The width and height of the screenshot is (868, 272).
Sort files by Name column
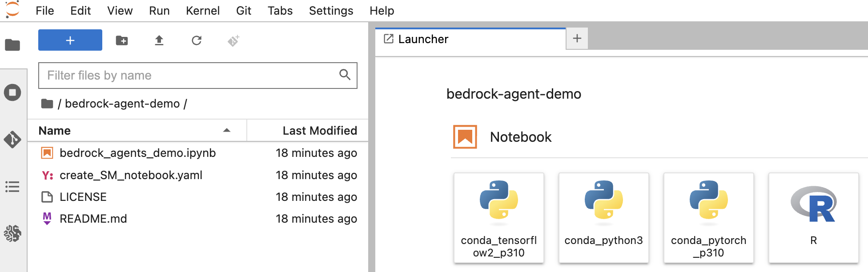click(137, 131)
